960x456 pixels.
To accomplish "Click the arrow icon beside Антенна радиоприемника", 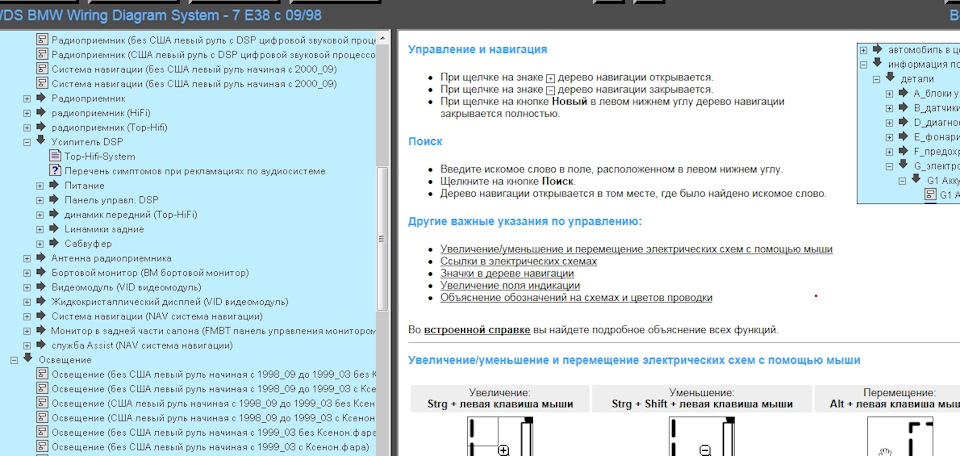I will click(x=42, y=258).
